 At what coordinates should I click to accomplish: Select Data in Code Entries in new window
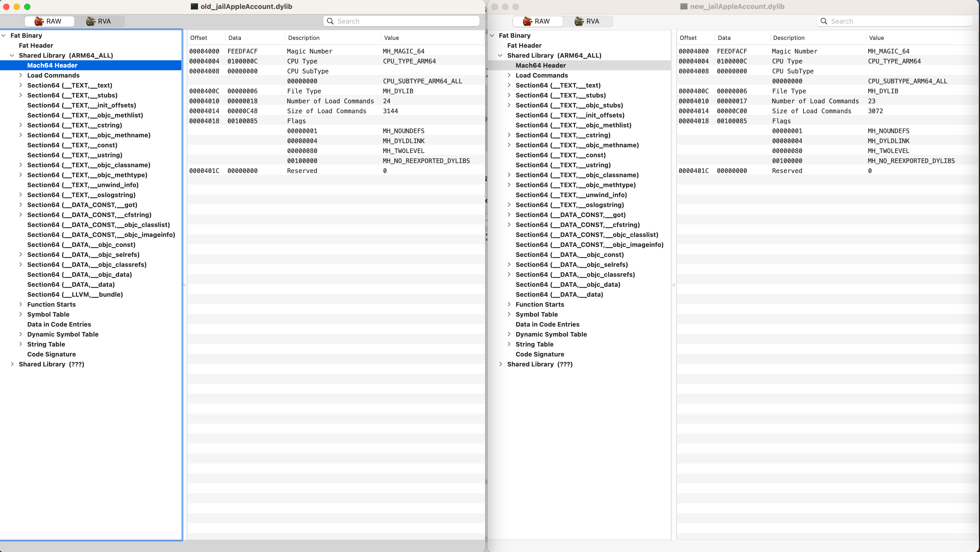[547, 324]
